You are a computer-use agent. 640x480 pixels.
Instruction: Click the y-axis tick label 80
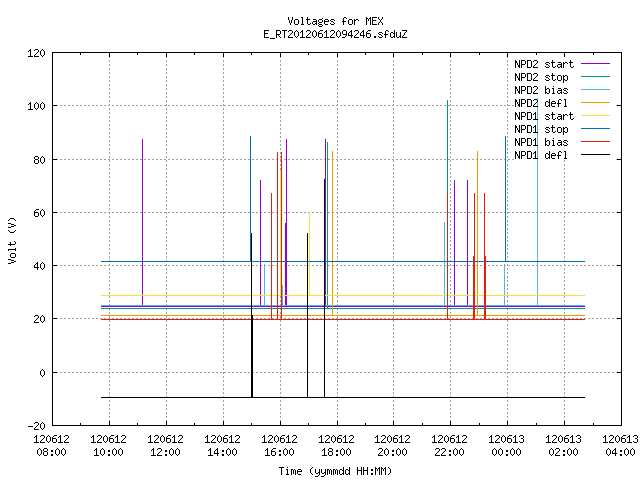[40, 160]
